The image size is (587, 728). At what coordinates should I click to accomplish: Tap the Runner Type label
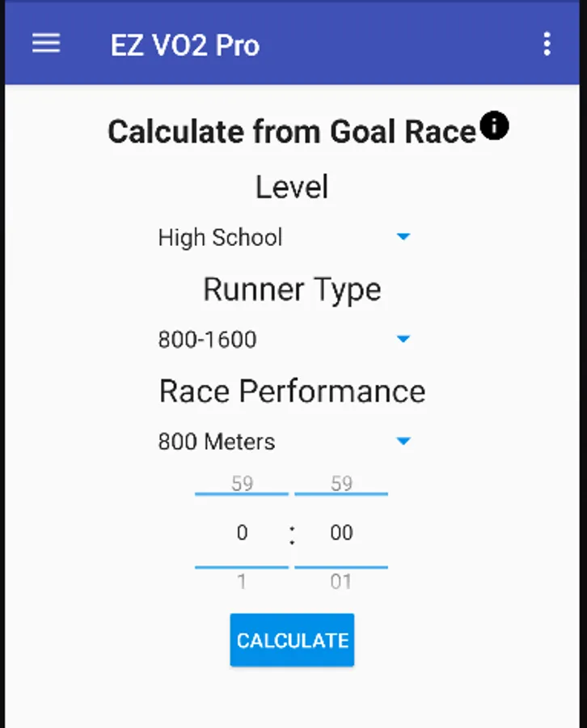pos(292,290)
